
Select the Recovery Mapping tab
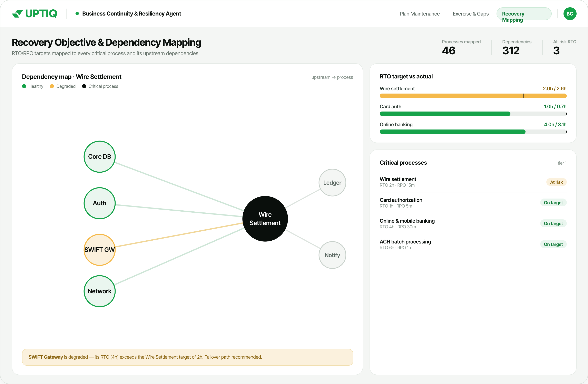(524, 14)
